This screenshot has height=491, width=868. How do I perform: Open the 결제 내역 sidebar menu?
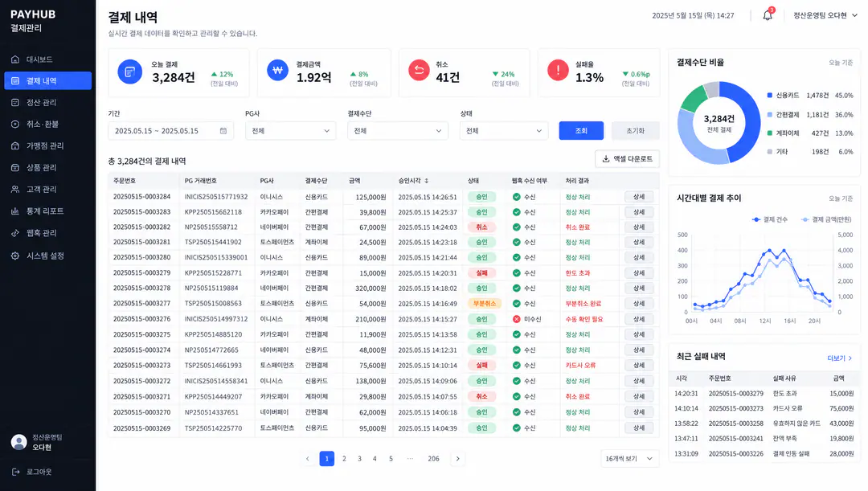[x=47, y=81]
